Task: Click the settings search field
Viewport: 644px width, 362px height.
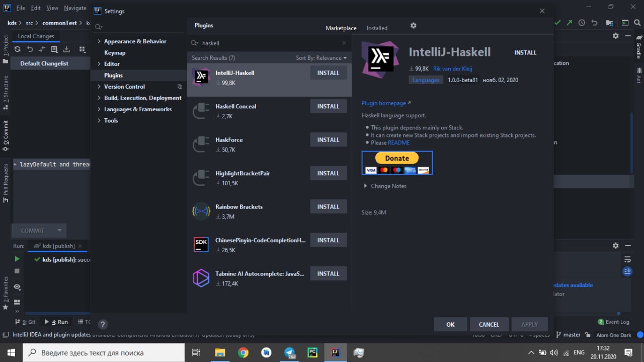Action: coord(138,26)
